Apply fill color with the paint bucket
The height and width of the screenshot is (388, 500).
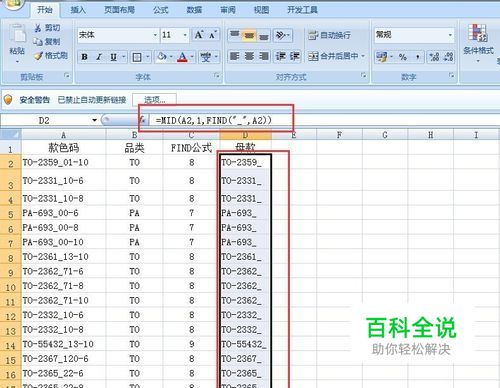click(x=162, y=57)
